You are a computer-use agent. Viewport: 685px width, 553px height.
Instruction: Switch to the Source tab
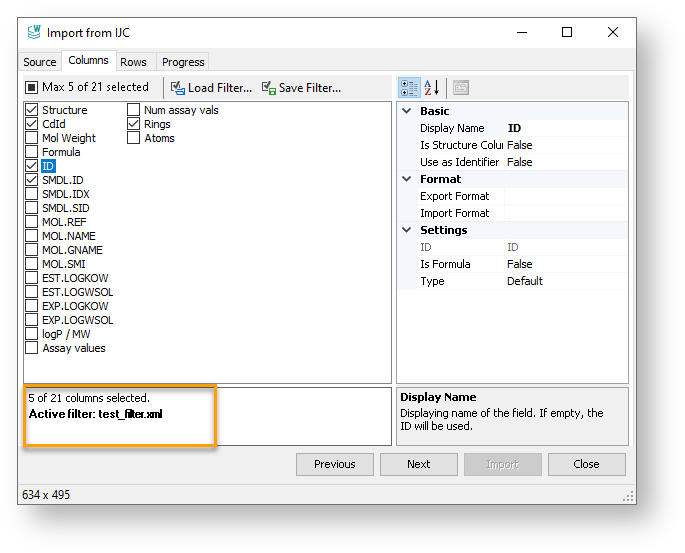click(40, 62)
